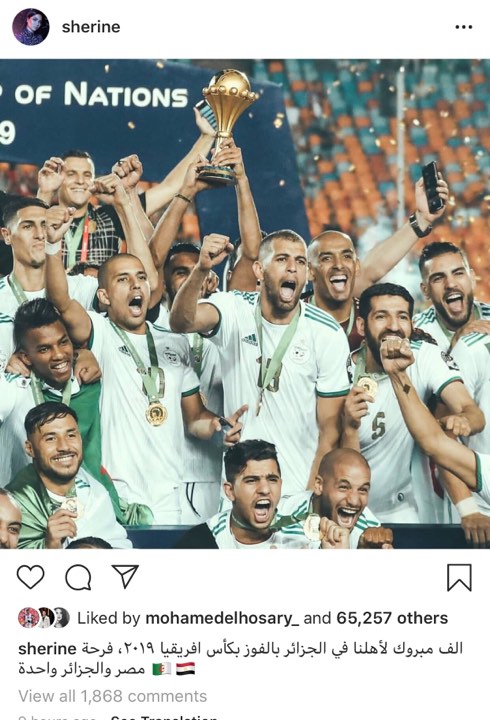Open mohamedelhosary_ profile from likes line

pyautogui.click(x=222, y=618)
